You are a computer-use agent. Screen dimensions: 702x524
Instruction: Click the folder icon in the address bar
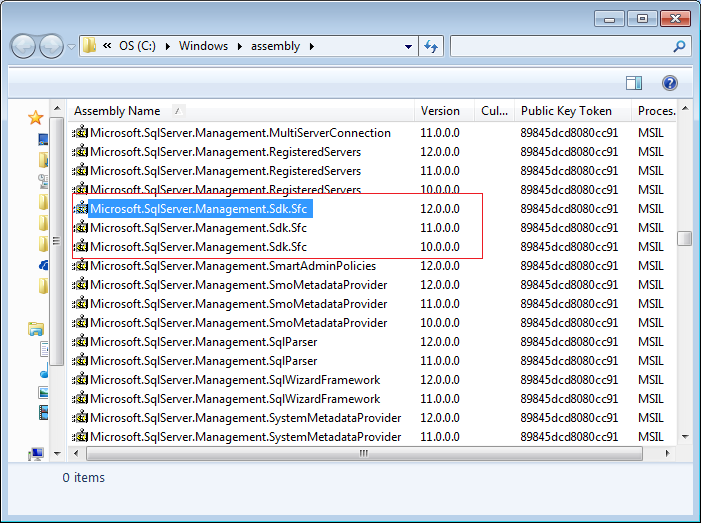click(x=89, y=46)
